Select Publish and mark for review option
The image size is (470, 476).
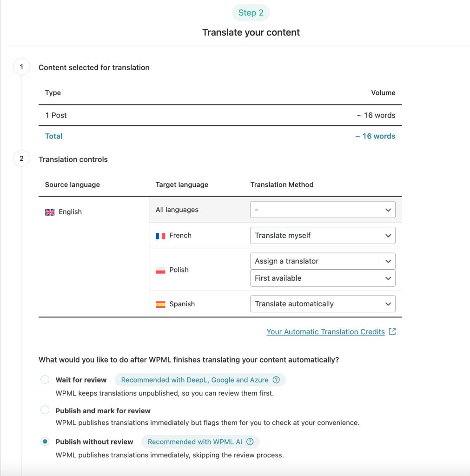click(45, 410)
